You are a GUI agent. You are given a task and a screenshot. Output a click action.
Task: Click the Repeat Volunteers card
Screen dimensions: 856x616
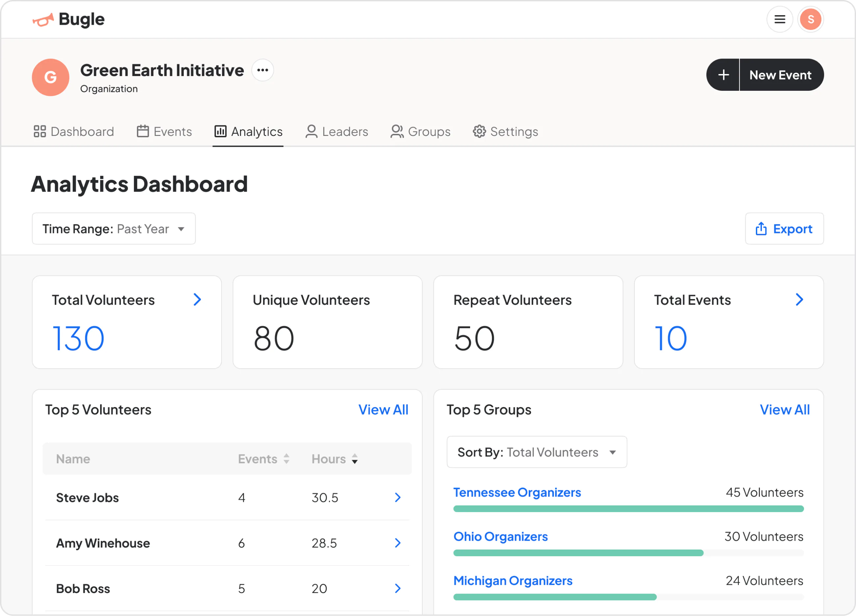tap(528, 322)
